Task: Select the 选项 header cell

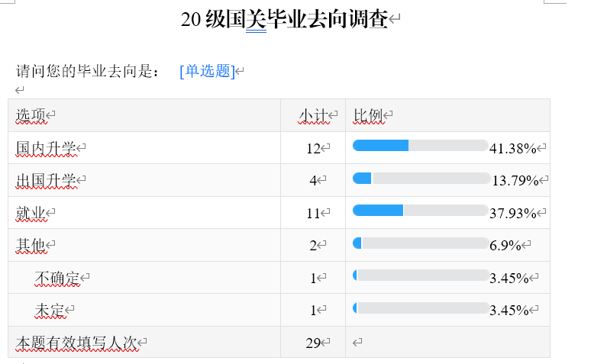Action: [144, 115]
